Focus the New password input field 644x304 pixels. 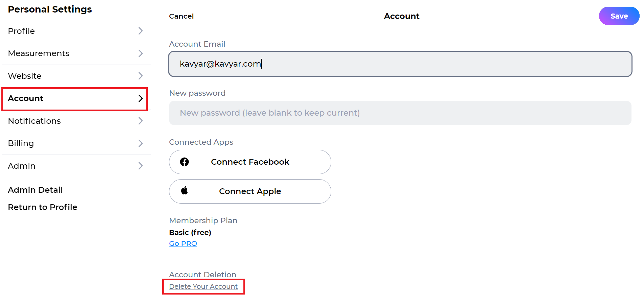[x=400, y=113]
